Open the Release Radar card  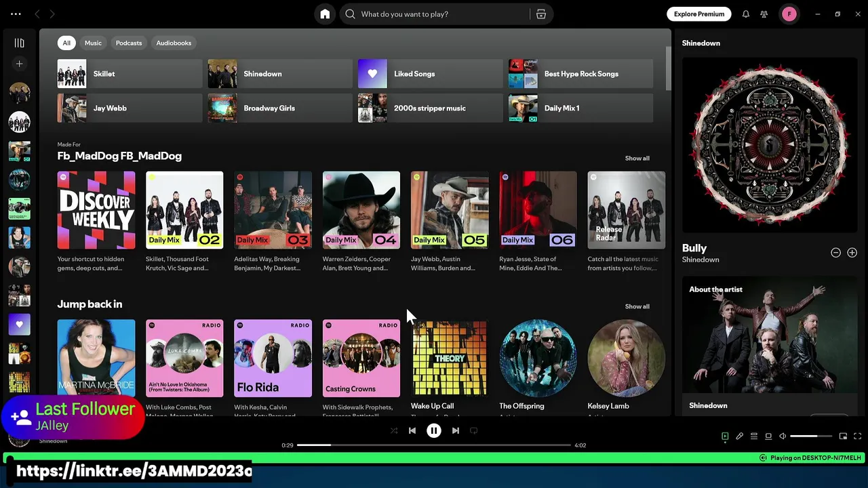(x=627, y=221)
